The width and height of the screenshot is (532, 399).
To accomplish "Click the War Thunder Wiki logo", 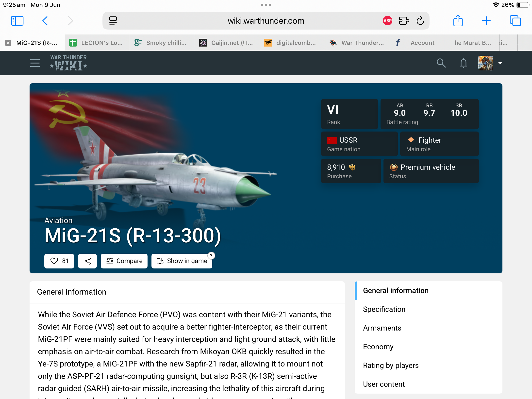I will click(68, 63).
